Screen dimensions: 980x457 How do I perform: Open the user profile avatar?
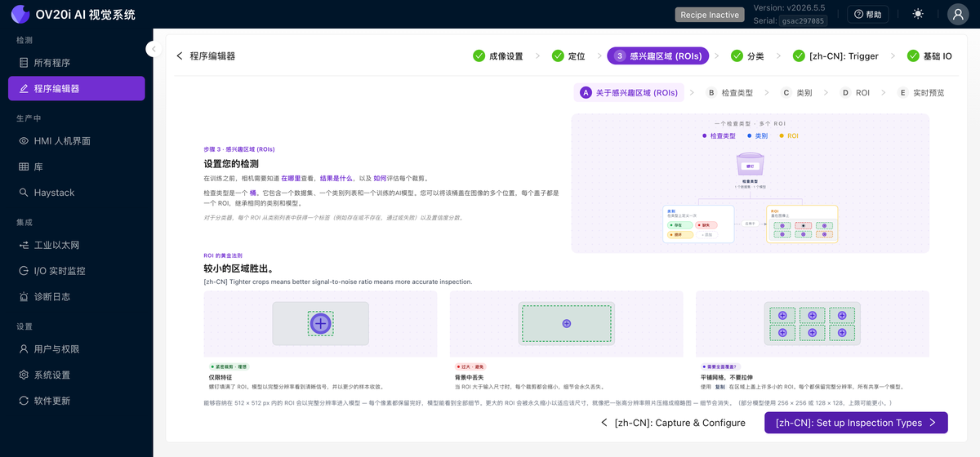[958, 14]
